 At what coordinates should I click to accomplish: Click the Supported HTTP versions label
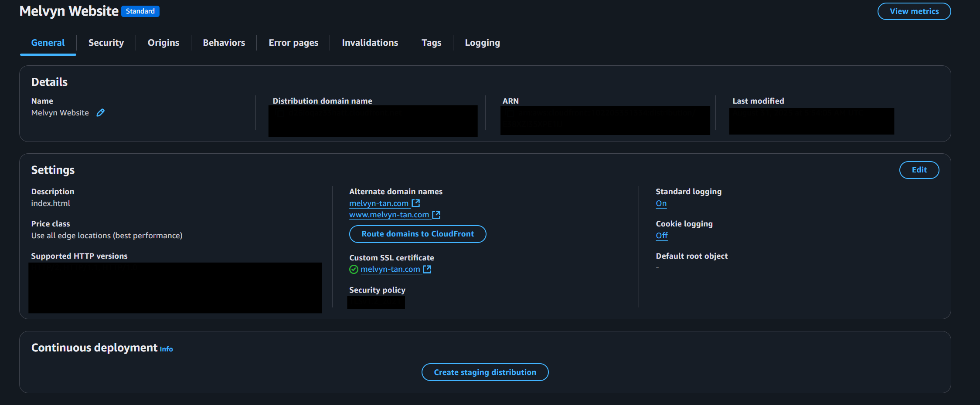(x=79, y=256)
